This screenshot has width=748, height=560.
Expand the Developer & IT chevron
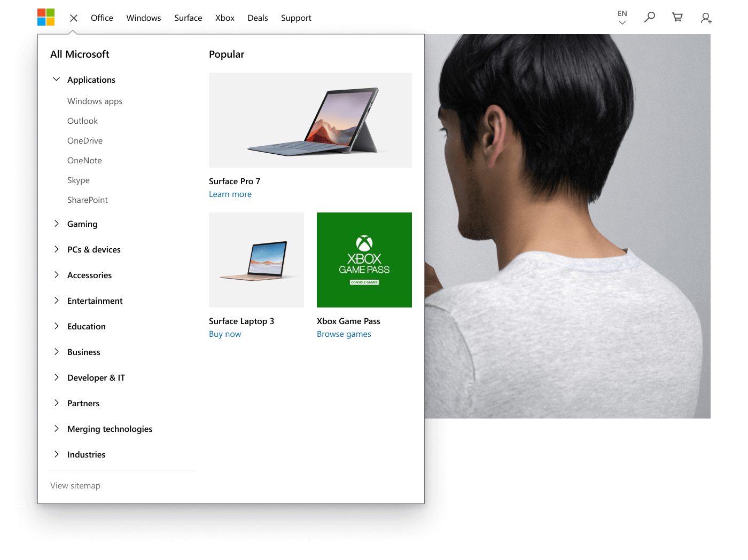56,377
